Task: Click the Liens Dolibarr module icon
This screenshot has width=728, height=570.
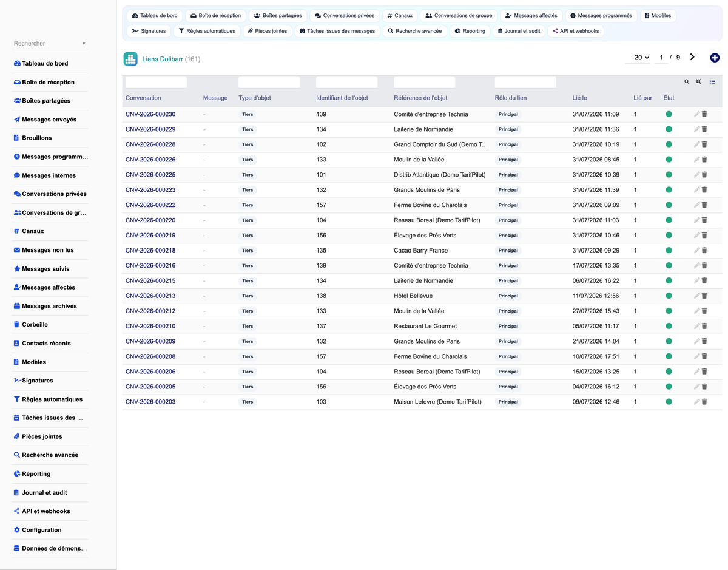Action: click(x=130, y=59)
